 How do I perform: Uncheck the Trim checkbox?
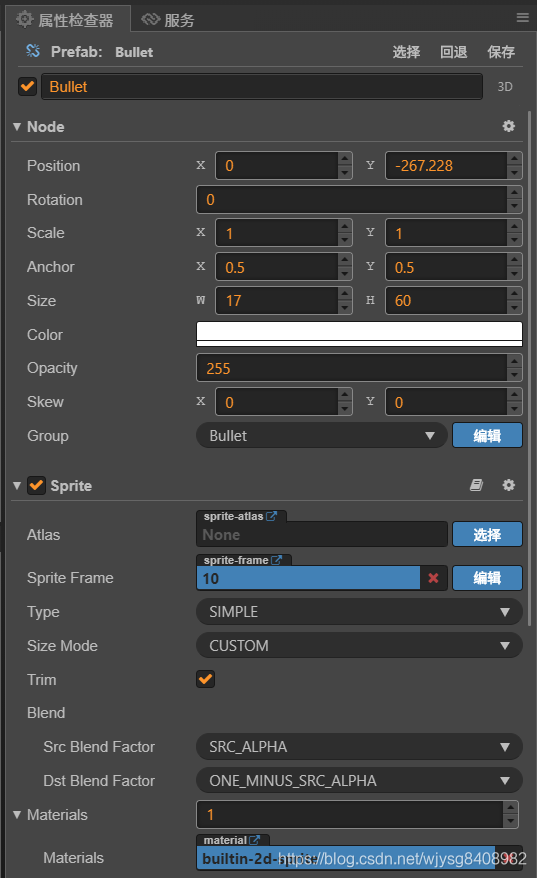click(206, 679)
